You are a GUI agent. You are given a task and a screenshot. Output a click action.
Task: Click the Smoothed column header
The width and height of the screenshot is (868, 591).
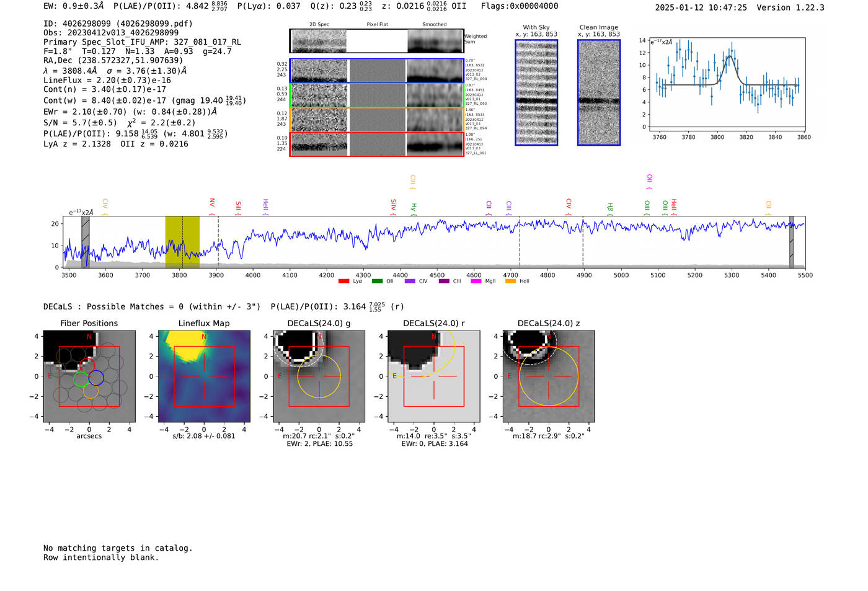point(435,24)
